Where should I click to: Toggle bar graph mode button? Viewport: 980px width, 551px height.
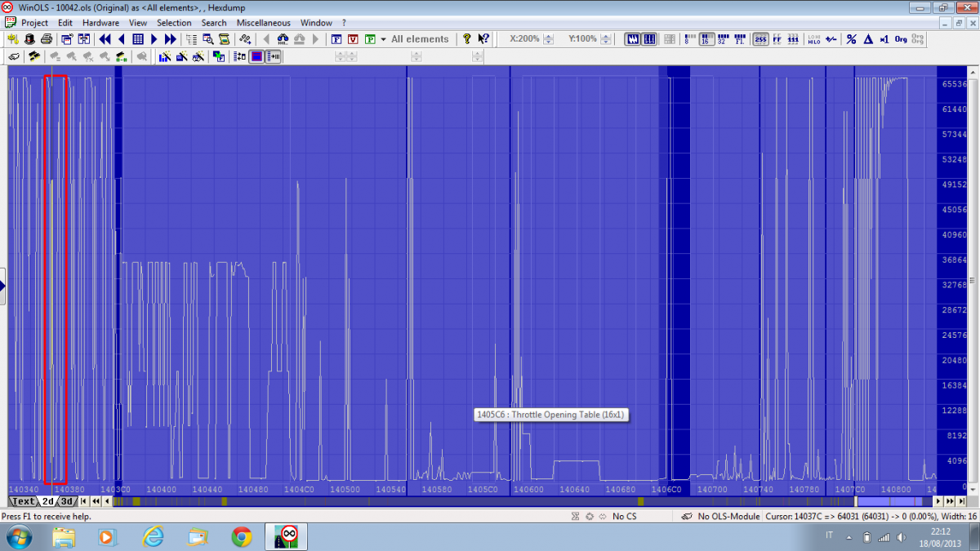[649, 38]
